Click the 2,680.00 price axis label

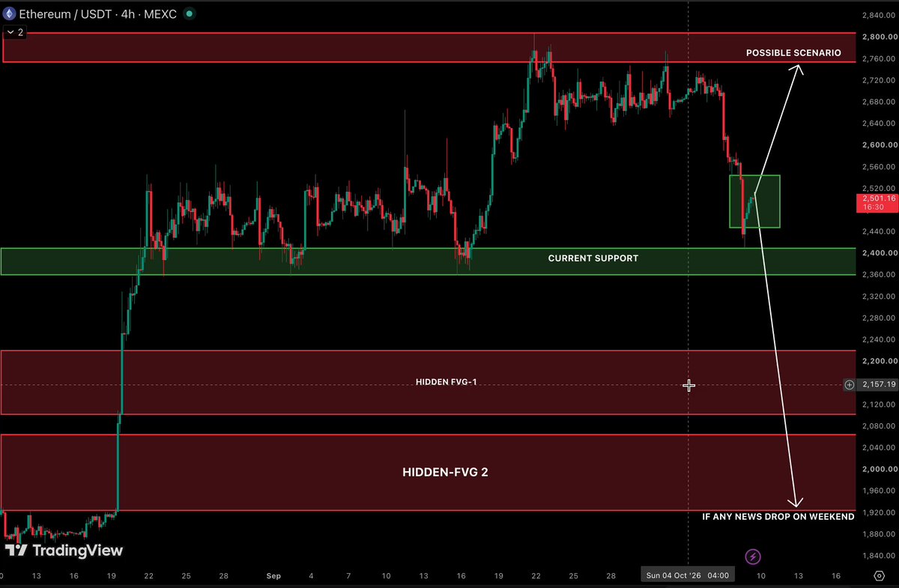pos(880,102)
